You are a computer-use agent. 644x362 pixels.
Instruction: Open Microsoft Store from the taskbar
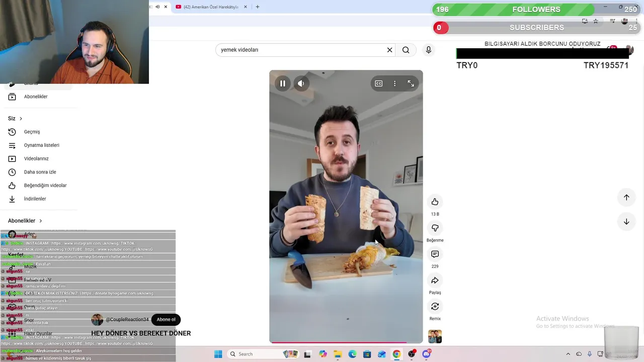point(367,354)
